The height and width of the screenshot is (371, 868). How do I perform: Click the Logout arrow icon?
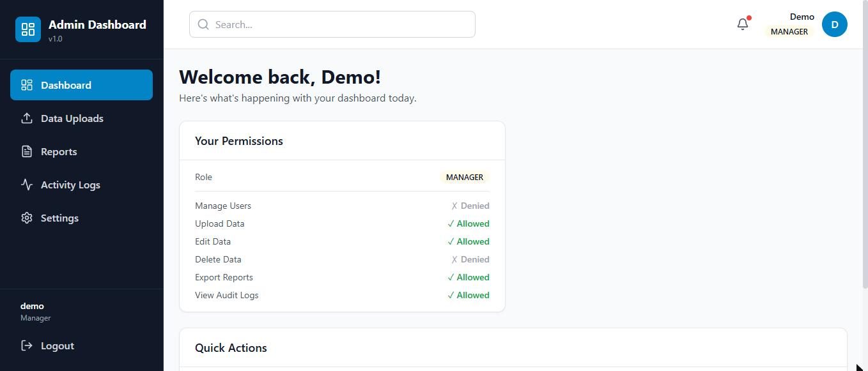27,345
